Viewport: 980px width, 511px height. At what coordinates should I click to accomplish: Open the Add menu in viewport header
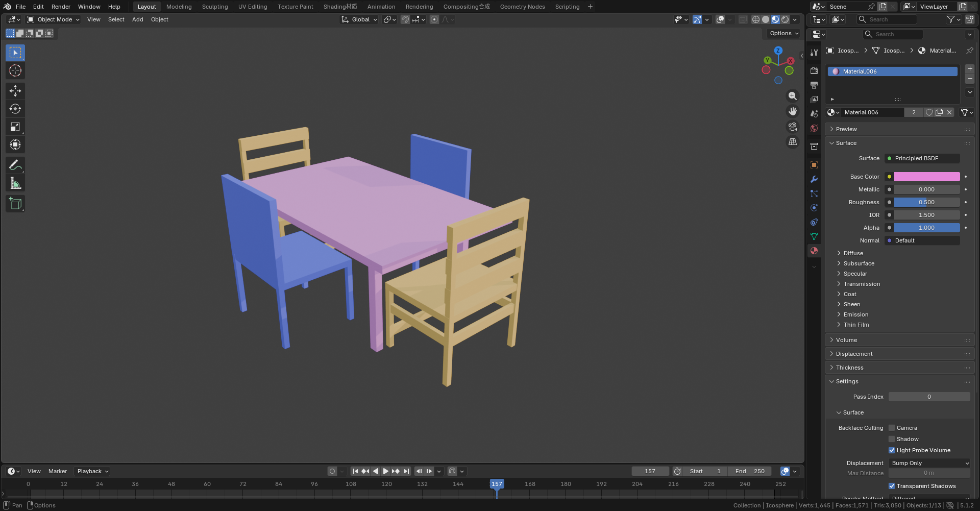[137, 19]
